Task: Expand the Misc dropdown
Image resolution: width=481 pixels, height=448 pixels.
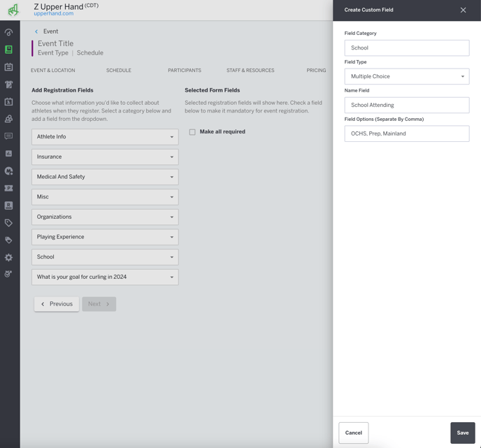Action: tap(105, 197)
